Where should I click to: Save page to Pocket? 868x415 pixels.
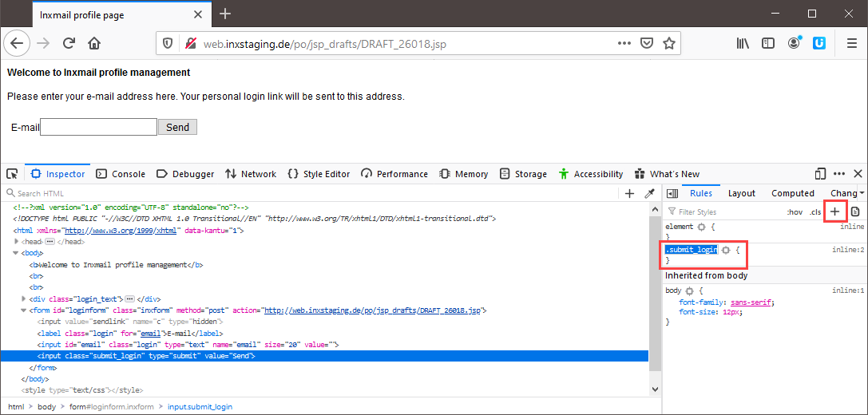click(646, 43)
